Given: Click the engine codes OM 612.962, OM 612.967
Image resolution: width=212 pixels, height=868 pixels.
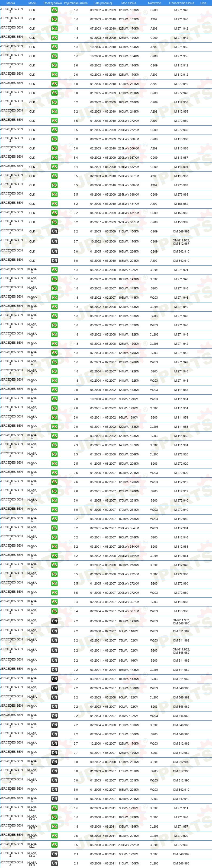Looking at the screenshot, I should pos(181,242).
